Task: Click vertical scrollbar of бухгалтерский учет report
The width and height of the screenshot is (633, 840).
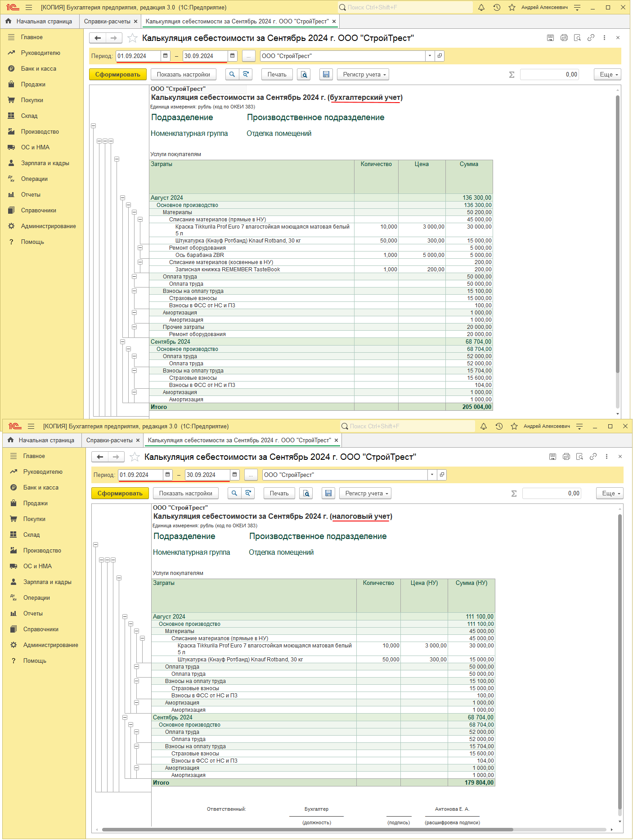Action: (618, 234)
